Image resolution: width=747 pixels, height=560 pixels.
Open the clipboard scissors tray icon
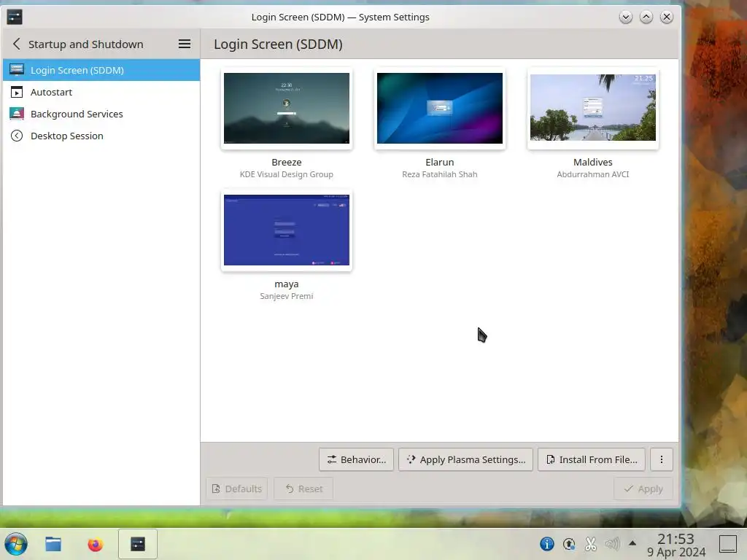coord(591,544)
